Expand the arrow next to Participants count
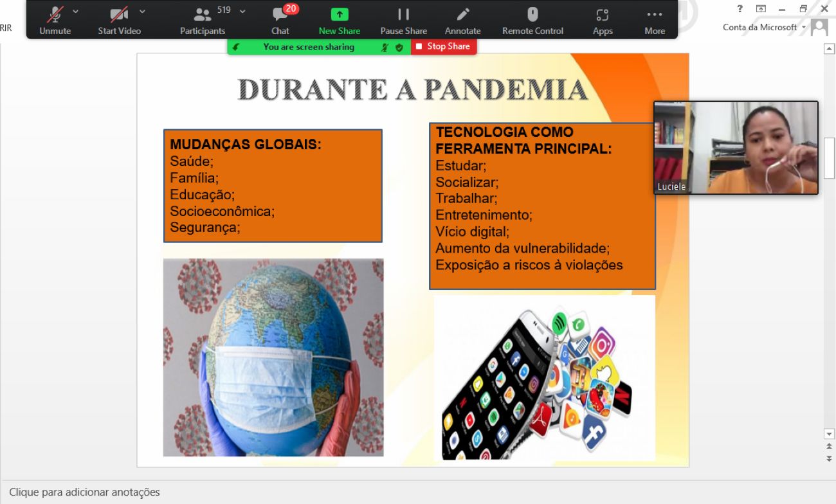 click(242, 11)
